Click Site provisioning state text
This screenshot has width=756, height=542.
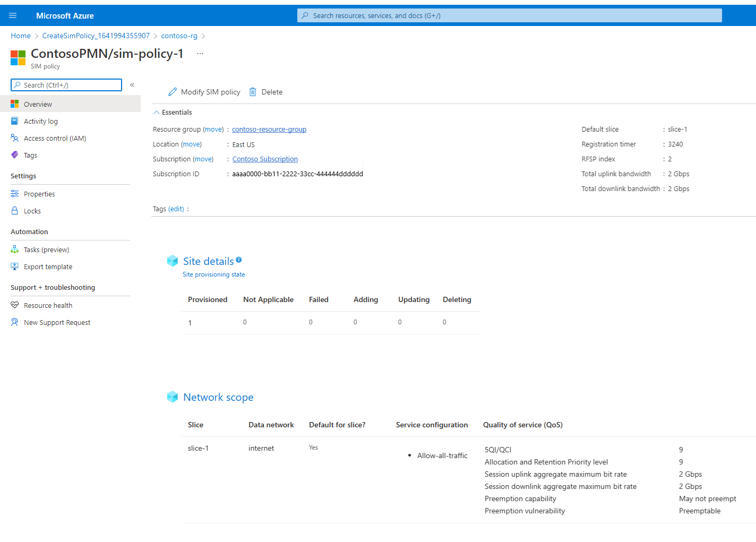tap(214, 274)
